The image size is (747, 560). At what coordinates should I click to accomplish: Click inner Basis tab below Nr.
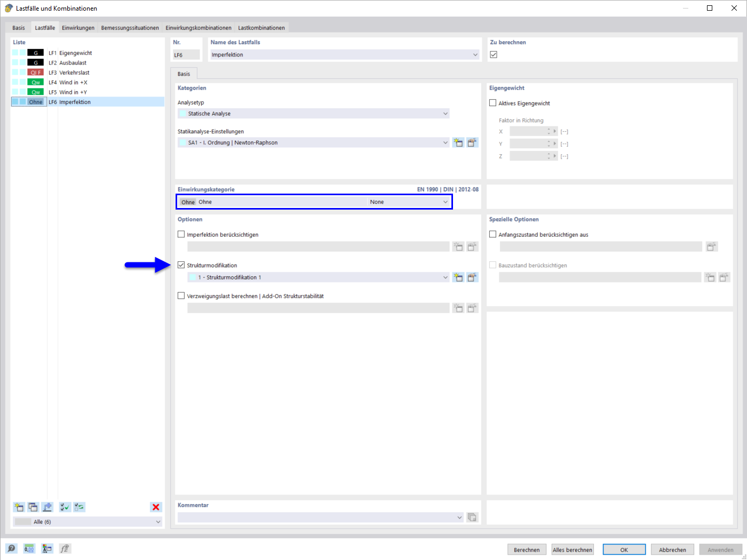[184, 74]
